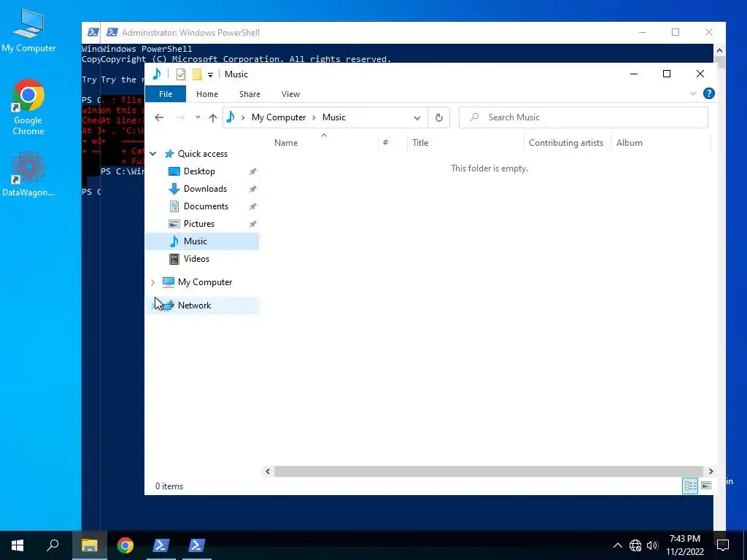Open the network tray icon
Screen dimensions: 747x560
pyautogui.click(x=635, y=545)
